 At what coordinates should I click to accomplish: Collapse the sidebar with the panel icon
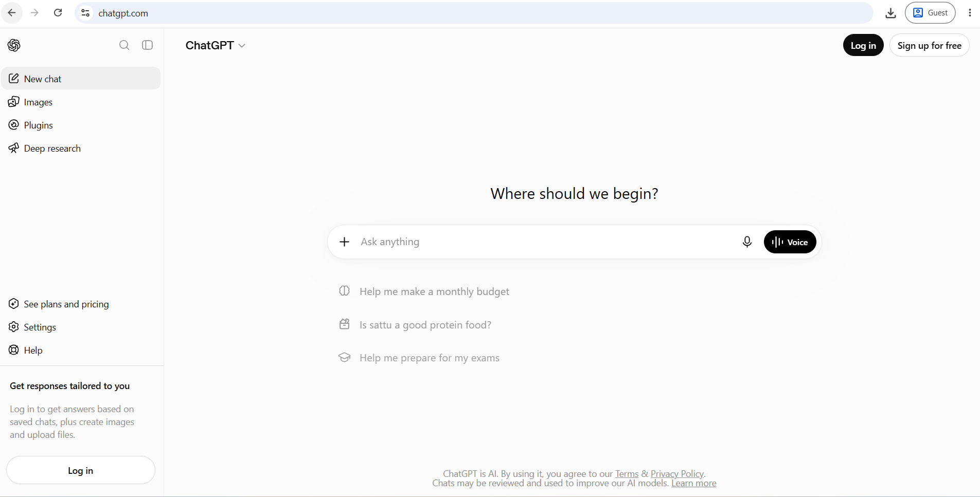point(148,45)
